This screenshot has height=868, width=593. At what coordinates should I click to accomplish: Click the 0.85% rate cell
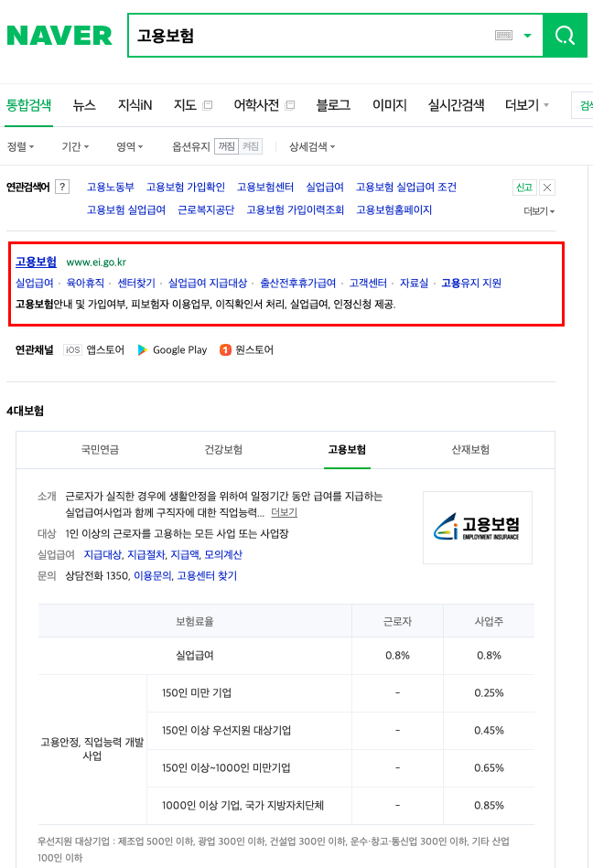(x=489, y=806)
